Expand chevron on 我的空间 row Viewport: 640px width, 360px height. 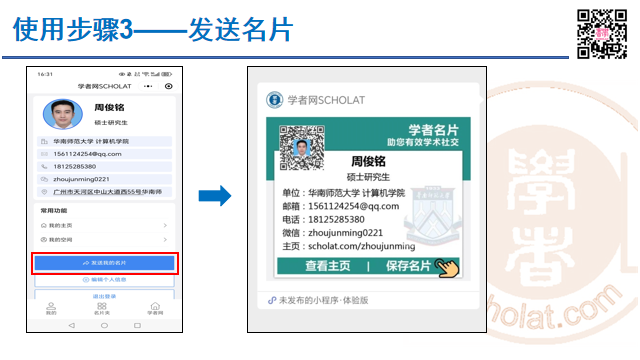[165, 240]
